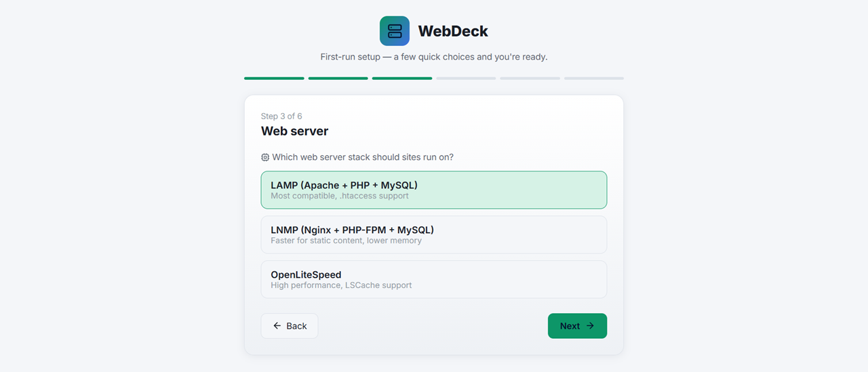Image resolution: width=868 pixels, height=372 pixels.
Task: Pick the OpenLiteSpeed web server option
Action: tap(434, 279)
